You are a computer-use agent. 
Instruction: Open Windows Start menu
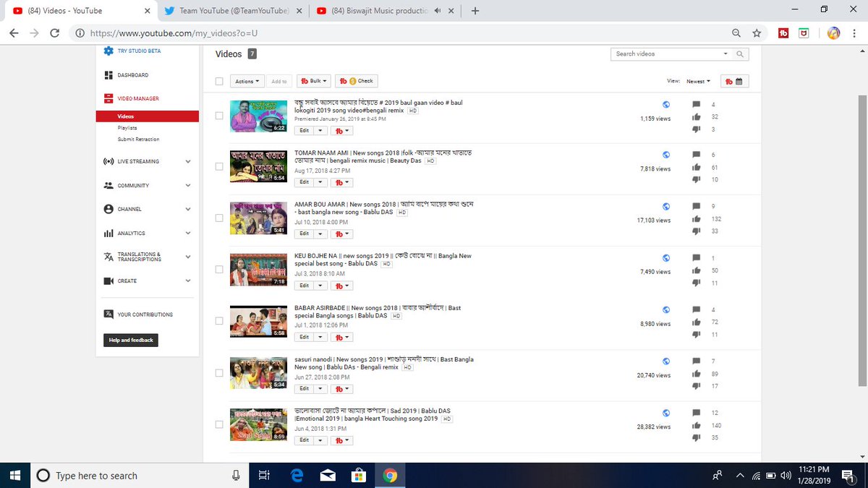[x=14, y=475]
